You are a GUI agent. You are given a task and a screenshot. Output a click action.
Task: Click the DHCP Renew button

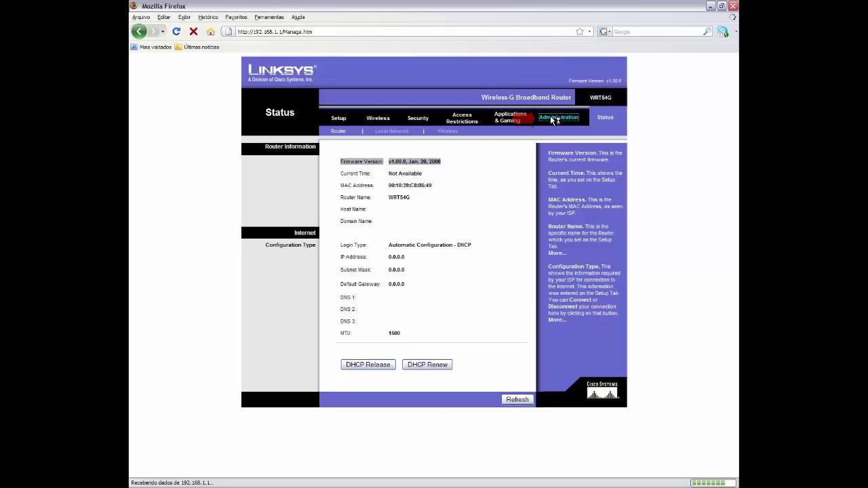tap(427, 365)
